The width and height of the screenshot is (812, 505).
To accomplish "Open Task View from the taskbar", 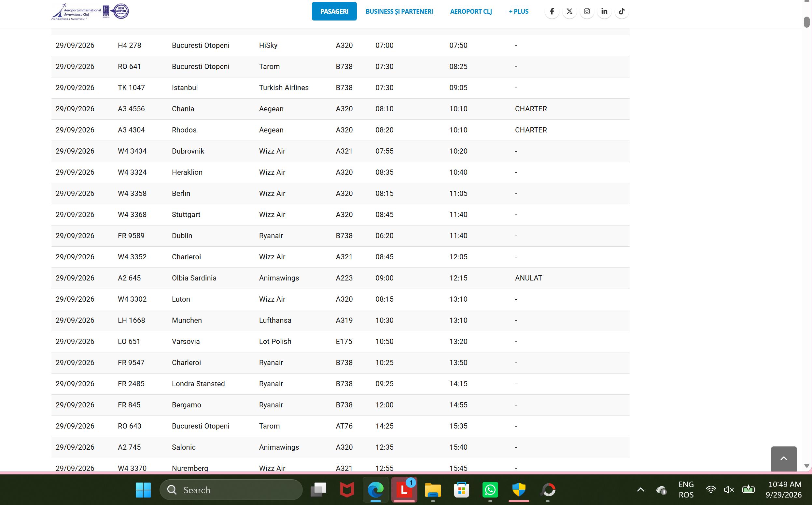I will point(318,490).
